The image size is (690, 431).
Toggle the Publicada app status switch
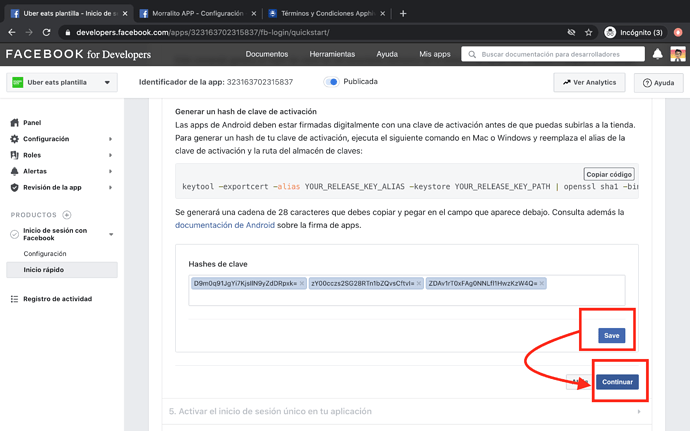pos(331,82)
